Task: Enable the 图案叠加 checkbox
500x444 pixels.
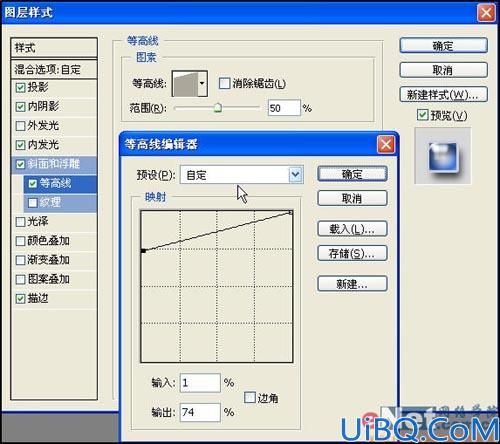Action: (20, 279)
